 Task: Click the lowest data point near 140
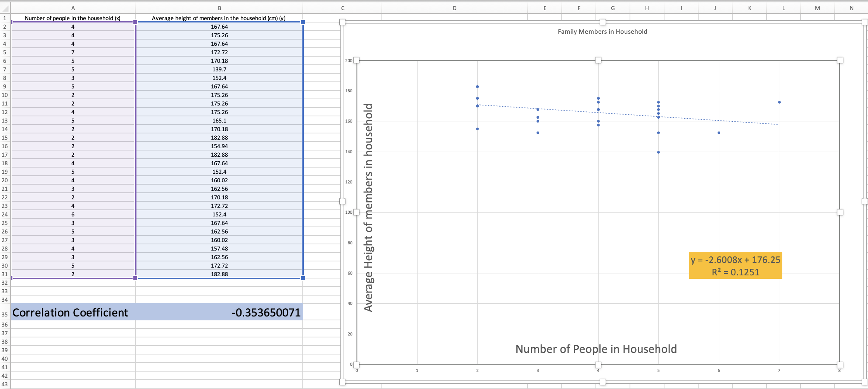pos(658,152)
